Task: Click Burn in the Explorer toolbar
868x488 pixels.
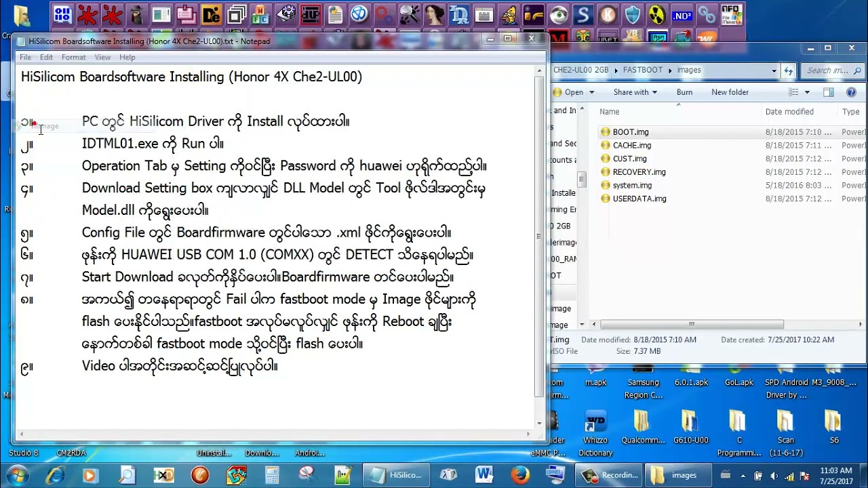Action: point(684,92)
